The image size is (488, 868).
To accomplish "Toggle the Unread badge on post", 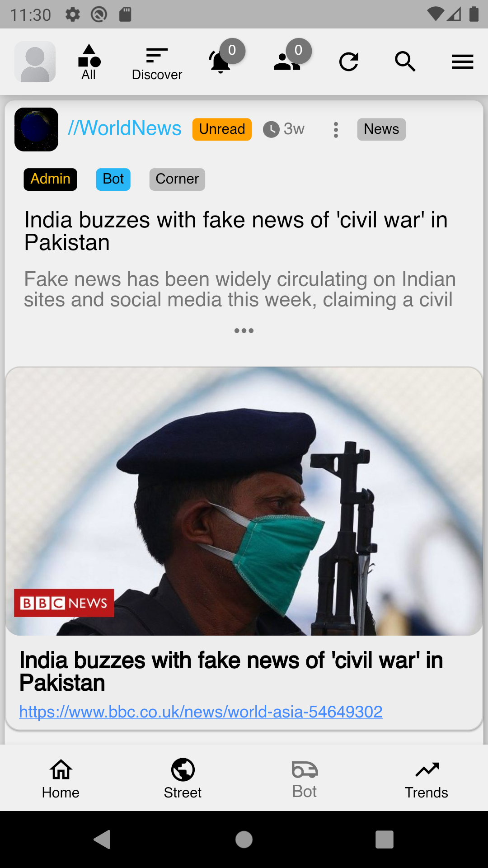I will (x=222, y=129).
